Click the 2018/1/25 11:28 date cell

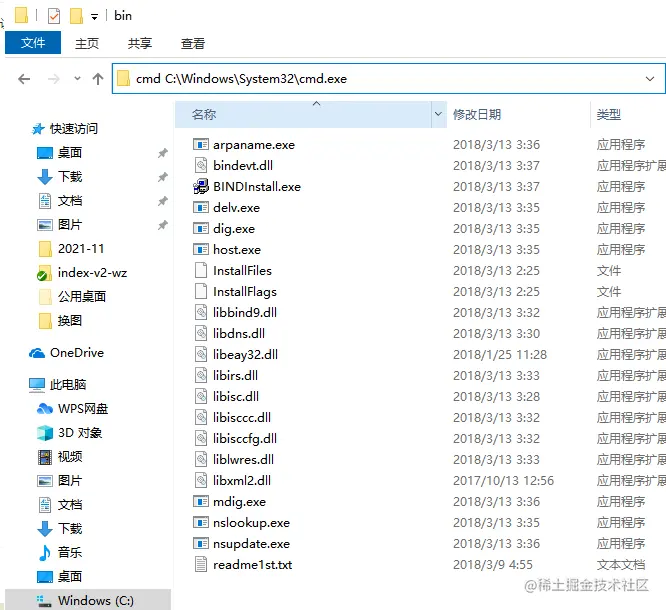pyautogui.click(x=500, y=354)
